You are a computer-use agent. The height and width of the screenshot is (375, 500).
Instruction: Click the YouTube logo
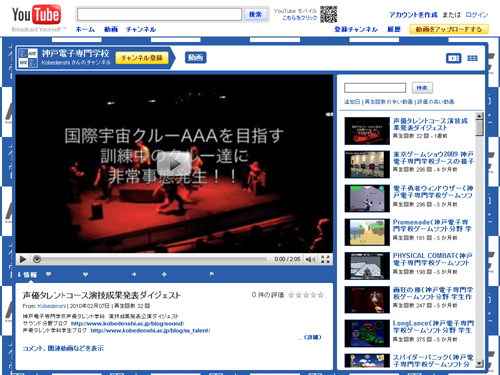(x=36, y=15)
